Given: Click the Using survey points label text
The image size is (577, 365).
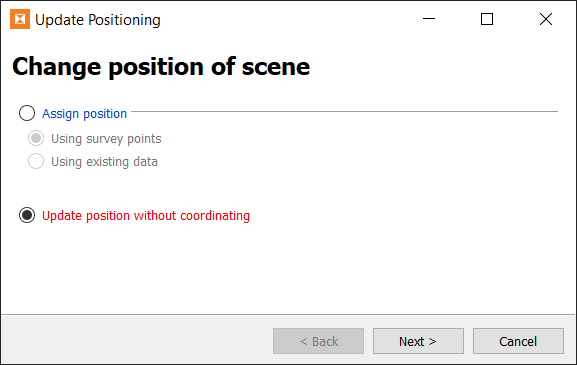Looking at the screenshot, I should (106, 139).
